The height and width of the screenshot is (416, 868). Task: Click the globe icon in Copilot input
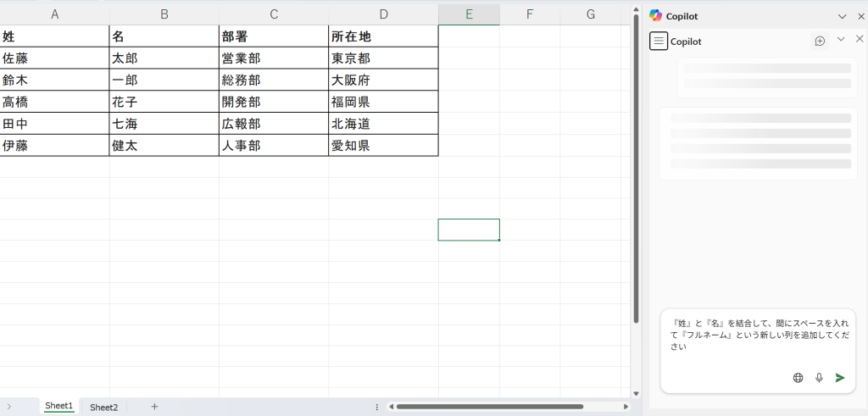point(798,378)
